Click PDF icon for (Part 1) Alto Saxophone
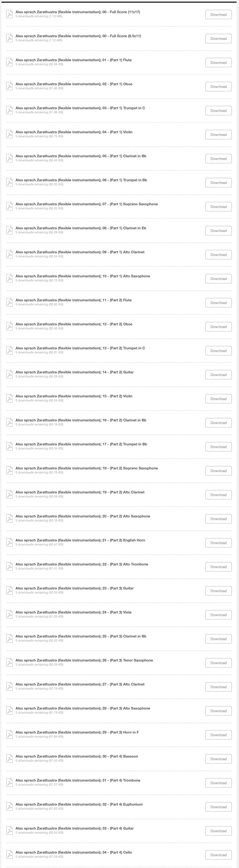The height and width of the screenshot is (868, 239). pos(10,278)
